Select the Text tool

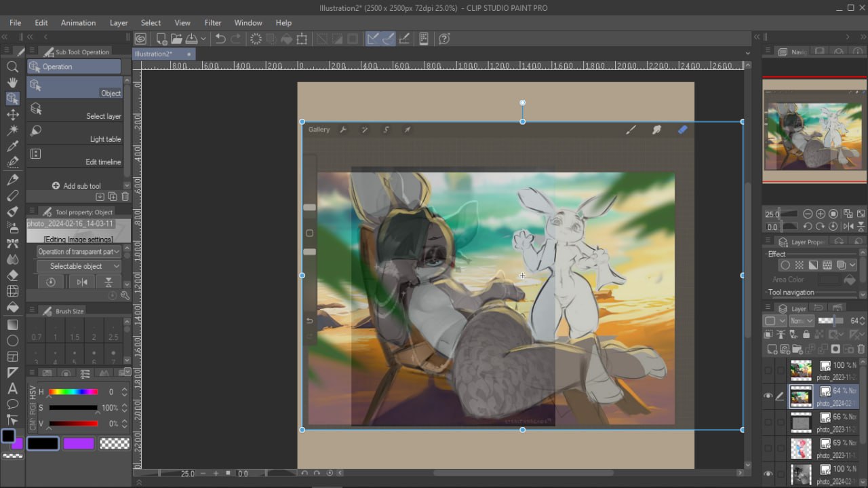coord(12,389)
